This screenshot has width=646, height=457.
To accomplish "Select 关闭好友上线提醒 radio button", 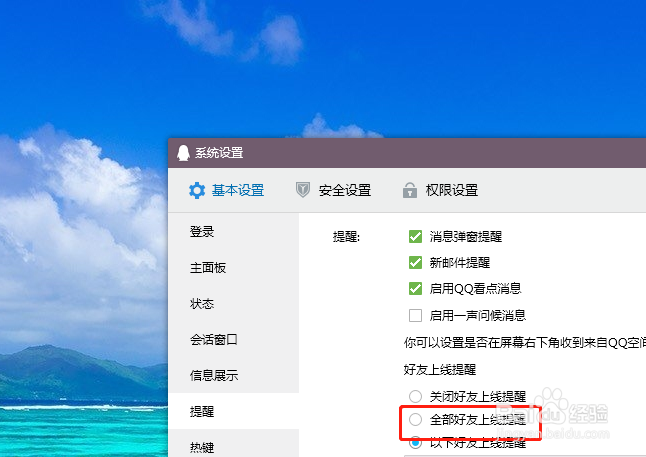I will tap(415, 396).
